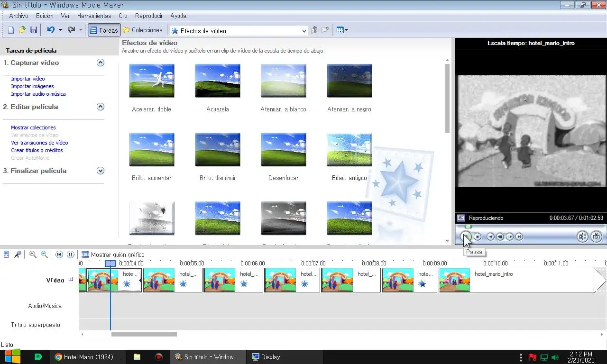Click the full screen icon beside Reproduciendo
The image size is (607, 364).
pyautogui.click(x=461, y=218)
